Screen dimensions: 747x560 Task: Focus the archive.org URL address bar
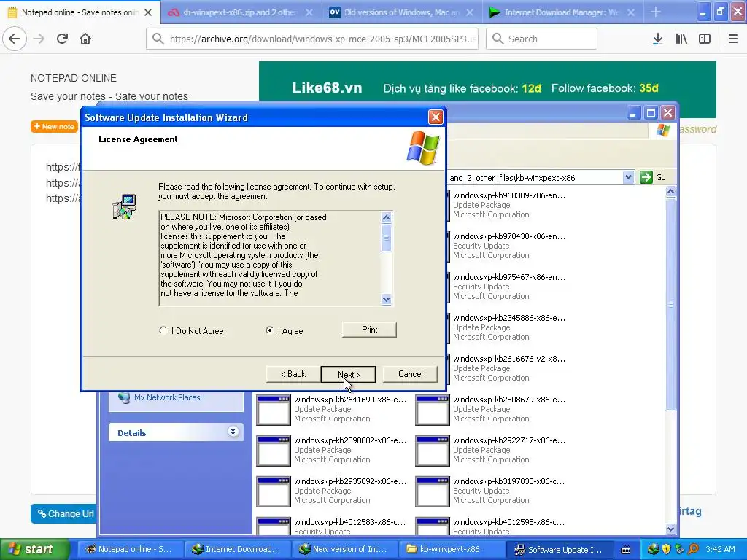[x=312, y=39]
